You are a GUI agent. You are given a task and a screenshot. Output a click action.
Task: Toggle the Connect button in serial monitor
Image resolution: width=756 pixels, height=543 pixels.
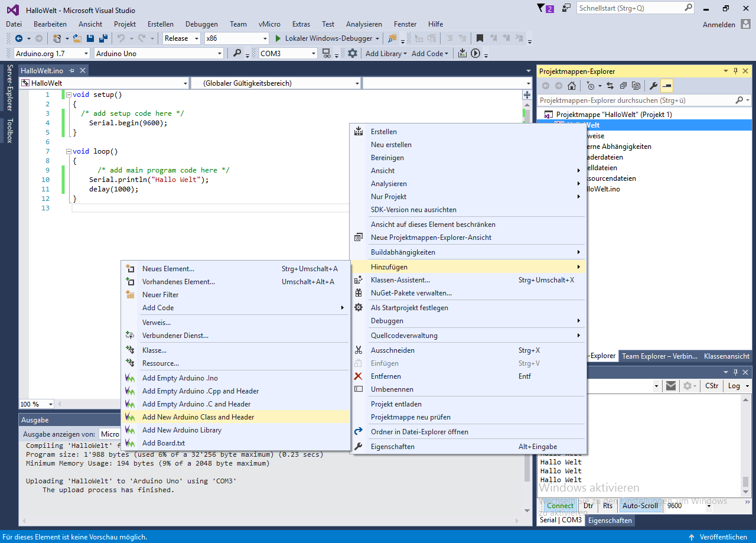coord(560,506)
